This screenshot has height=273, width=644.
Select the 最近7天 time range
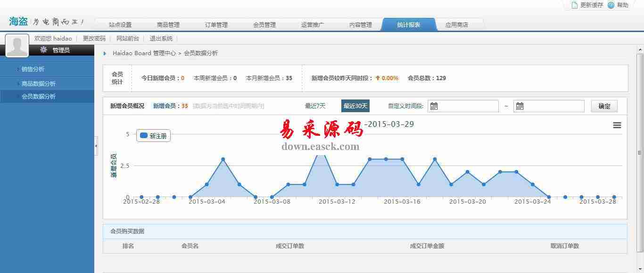click(x=315, y=106)
